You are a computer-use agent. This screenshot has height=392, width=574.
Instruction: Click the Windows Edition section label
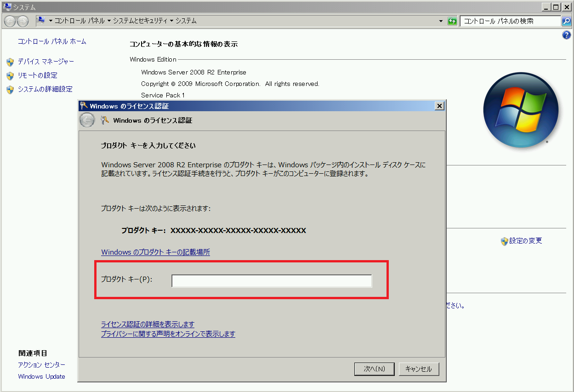tap(153, 59)
